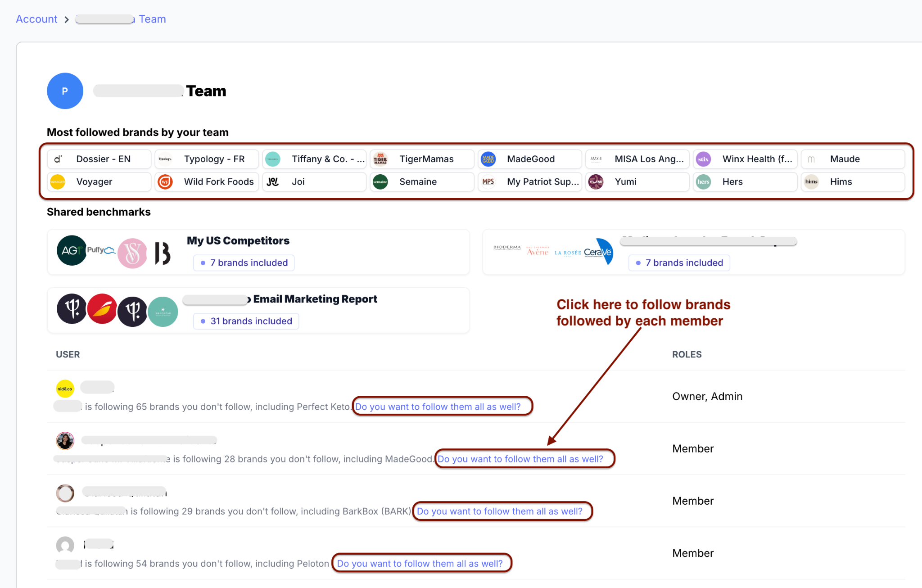
Task: Follow all 28 brands including MadeGood
Action: [520, 459]
